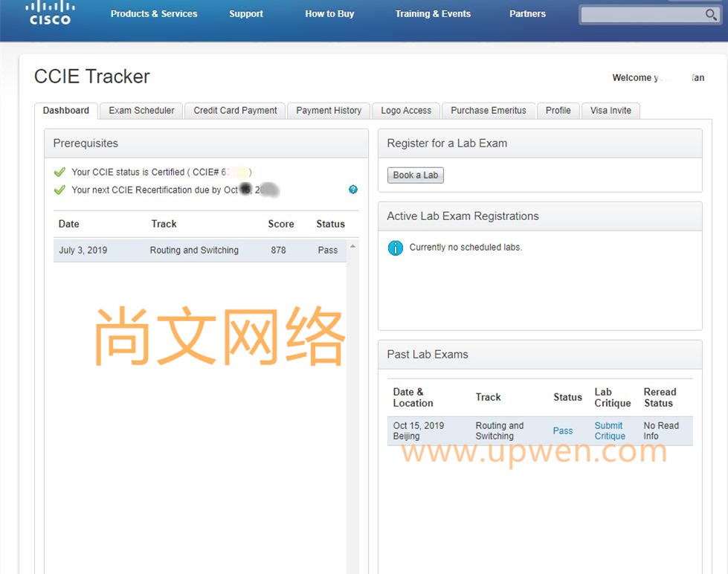This screenshot has height=574, width=728.
Task: Open the How to Buy menu
Action: click(x=329, y=14)
